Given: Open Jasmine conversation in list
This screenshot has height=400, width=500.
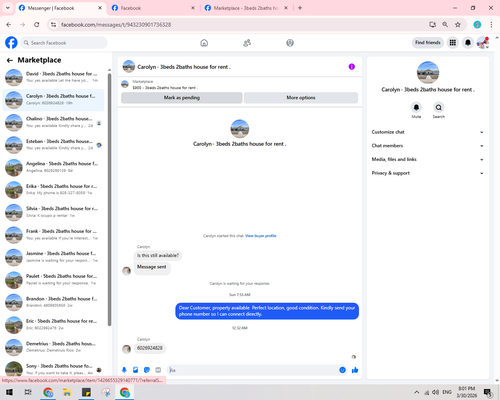Looking at the screenshot, I should (x=53, y=257).
